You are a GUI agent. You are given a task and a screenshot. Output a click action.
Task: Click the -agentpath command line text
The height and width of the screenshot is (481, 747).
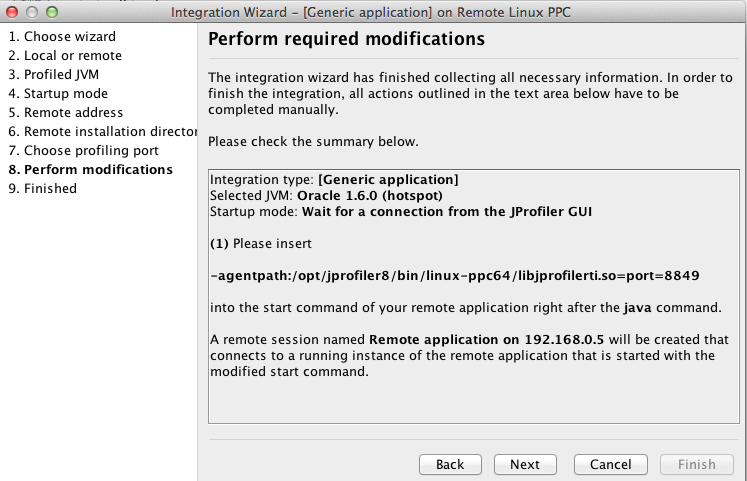click(455, 276)
